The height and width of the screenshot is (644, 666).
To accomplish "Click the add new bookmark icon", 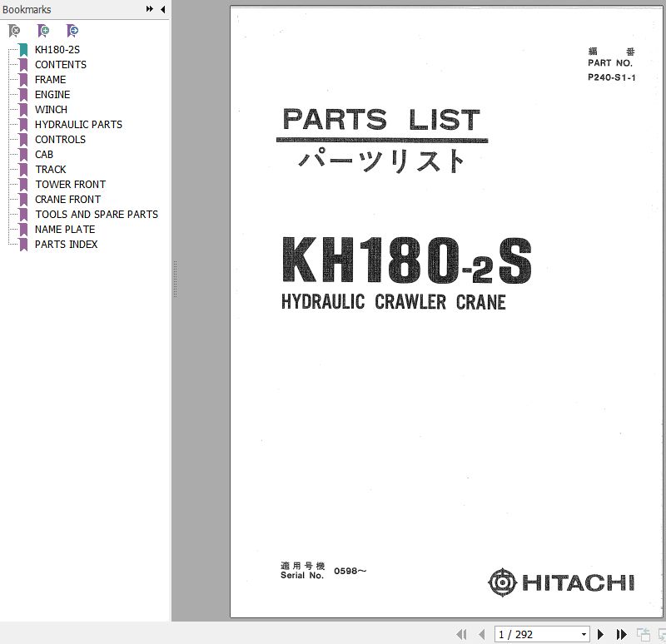I will [43, 31].
